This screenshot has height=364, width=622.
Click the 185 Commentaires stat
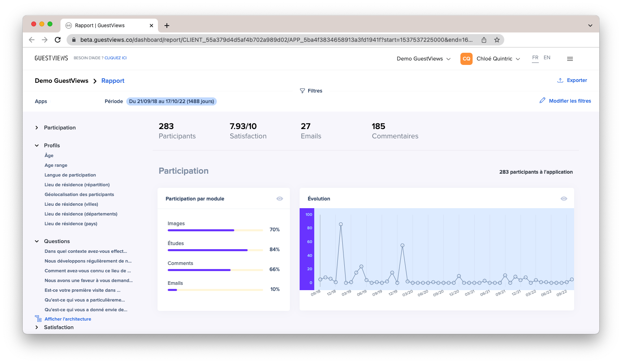click(395, 131)
